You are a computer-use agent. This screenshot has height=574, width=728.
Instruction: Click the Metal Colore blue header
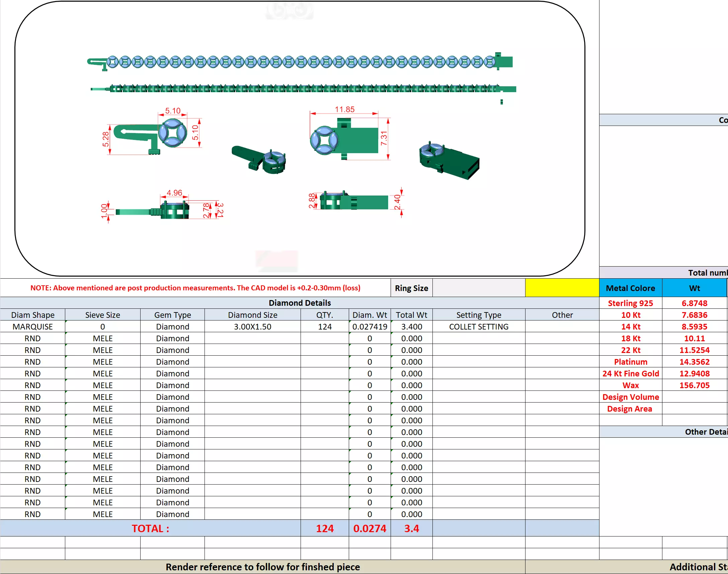pos(630,288)
